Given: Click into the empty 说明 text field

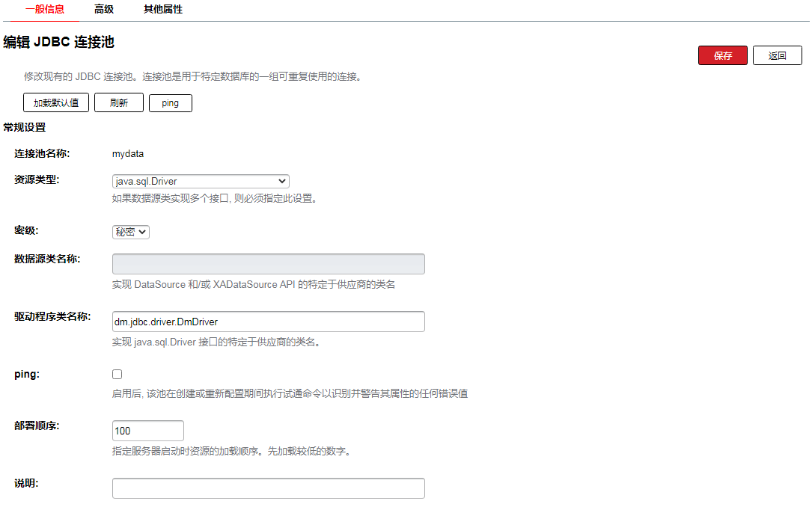Looking at the screenshot, I should click(x=268, y=488).
